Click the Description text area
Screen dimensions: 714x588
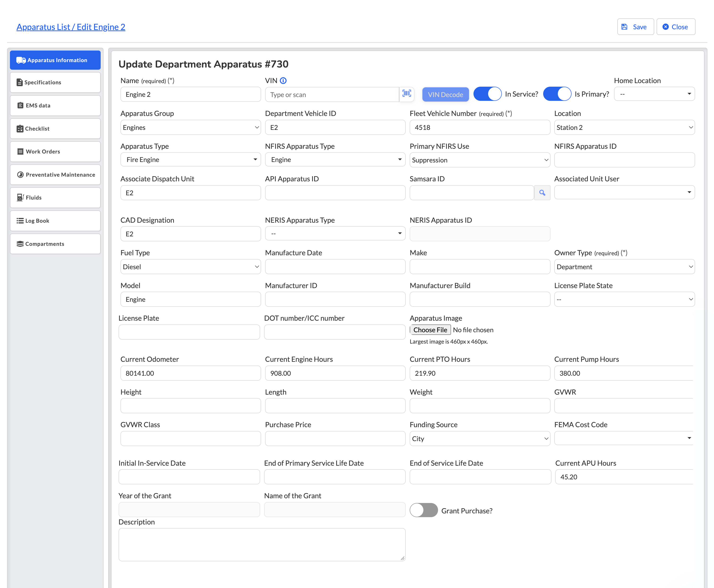(262, 544)
